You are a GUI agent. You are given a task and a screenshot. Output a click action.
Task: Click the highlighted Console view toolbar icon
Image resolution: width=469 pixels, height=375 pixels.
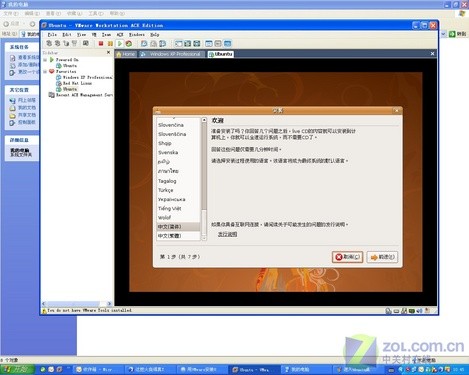tap(227, 43)
